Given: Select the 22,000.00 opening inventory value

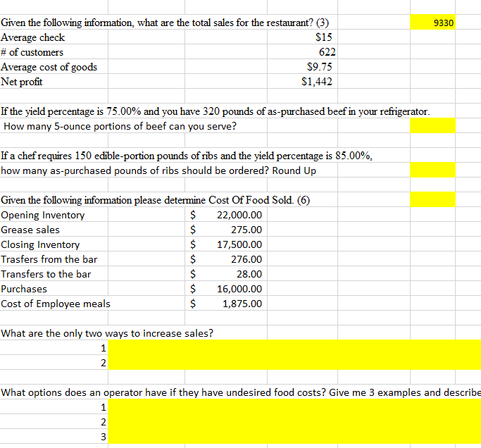Looking at the screenshot, I should click(239, 215).
